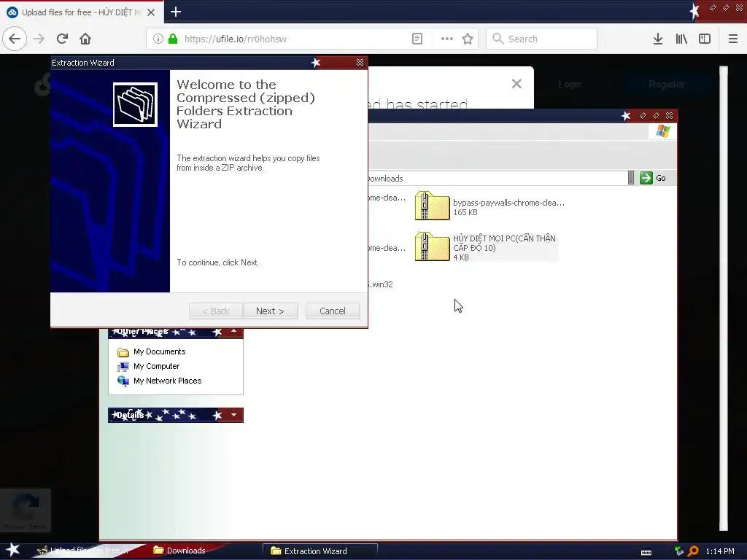Click the My Computer icon
Viewport: 747px width, 560px height.
click(x=123, y=367)
